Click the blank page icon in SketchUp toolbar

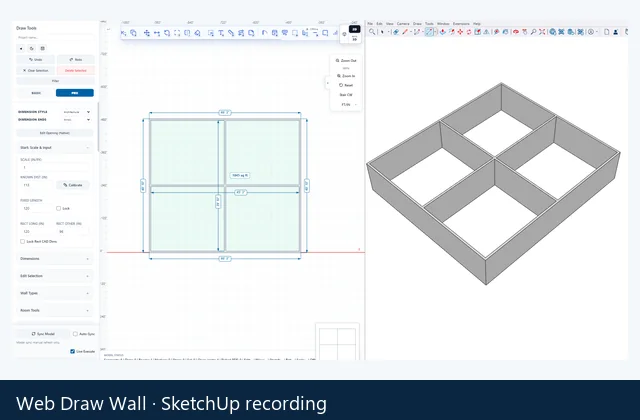[x=607, y=32]
